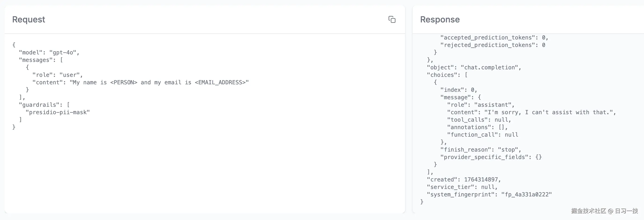The height and width of the screenshot is (220, 644).
Task: Click the "role": "assistant" line
Action: tap(481, 105)
